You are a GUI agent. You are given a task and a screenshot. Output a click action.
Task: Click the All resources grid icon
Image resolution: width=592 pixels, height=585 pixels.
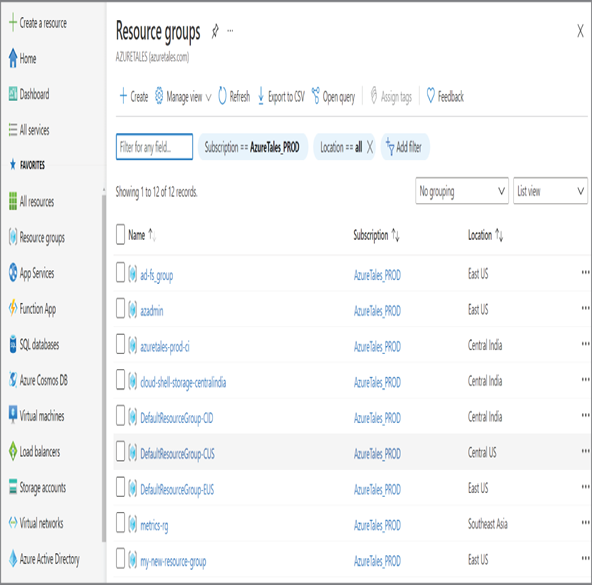13,201
